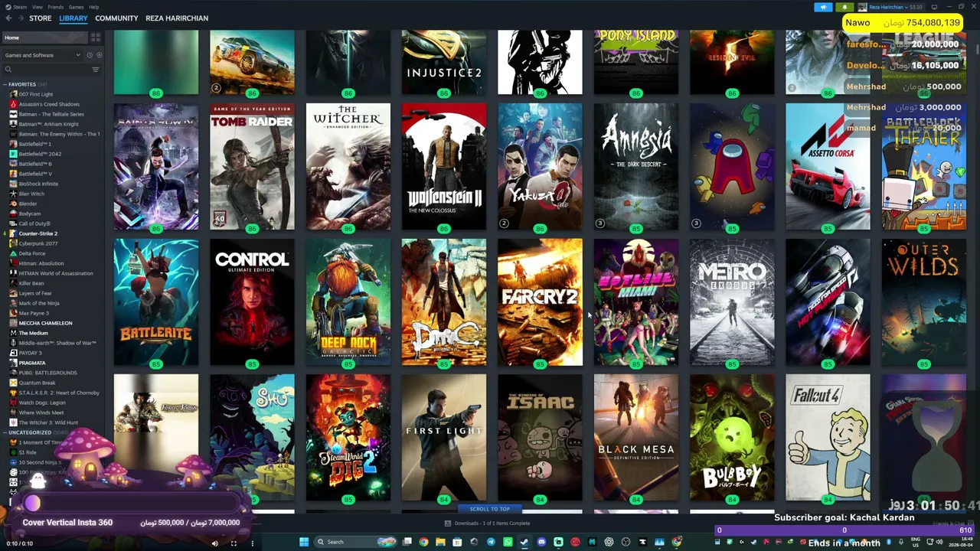Viewport: 980px width, 551px height.
Task: Switch to the LIBRARY tab
Action: point(73,18)
